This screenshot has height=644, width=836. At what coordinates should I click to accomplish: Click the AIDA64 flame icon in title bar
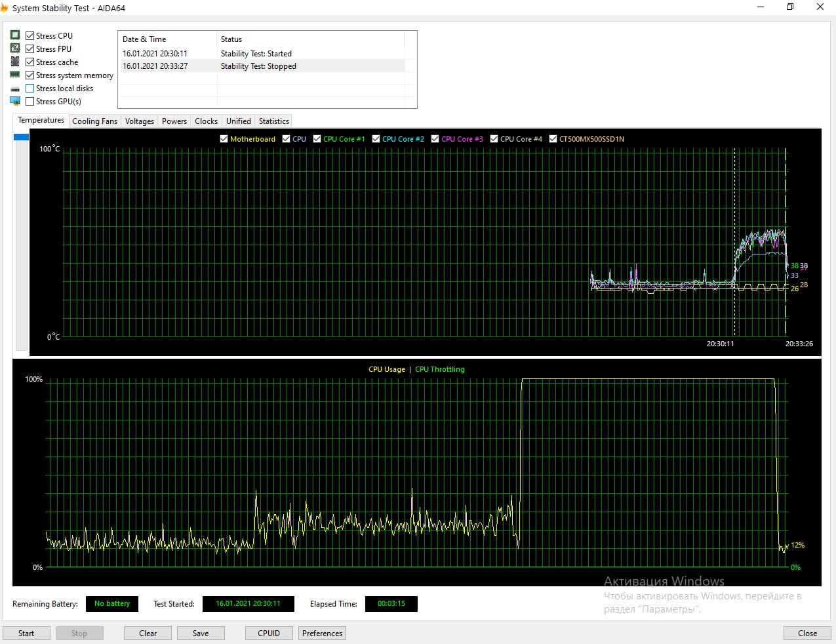5,8
